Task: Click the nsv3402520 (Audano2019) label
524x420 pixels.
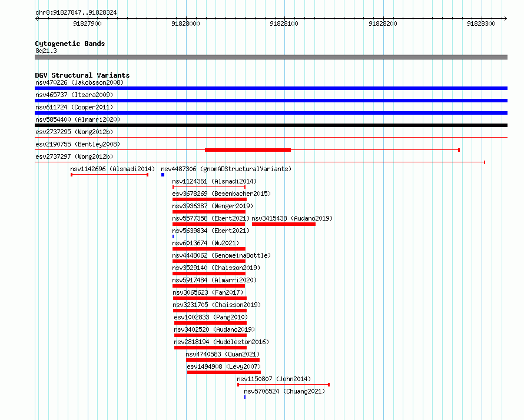Action: coord(214,329)
